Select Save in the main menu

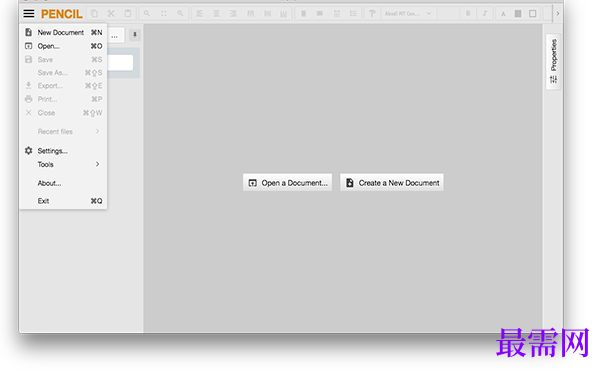[x=63, y=60]
